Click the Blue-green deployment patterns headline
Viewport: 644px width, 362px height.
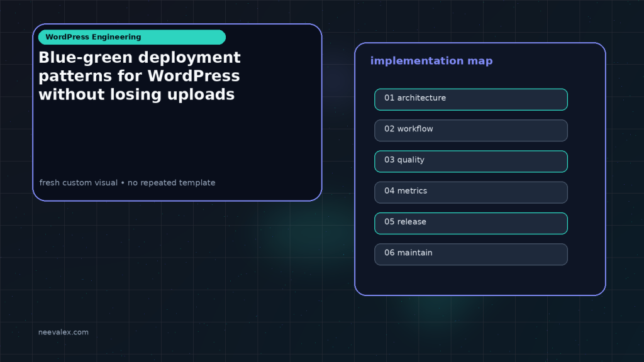click(x=140, y=76)
